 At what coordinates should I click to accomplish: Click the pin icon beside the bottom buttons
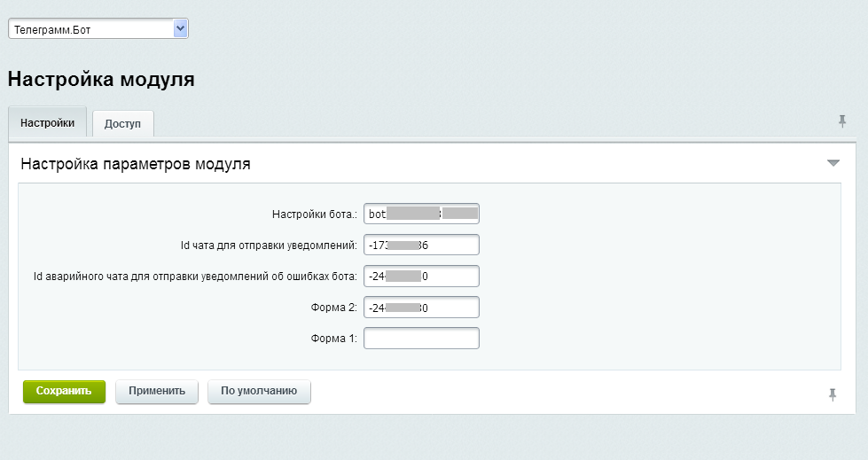click(832, 394)
